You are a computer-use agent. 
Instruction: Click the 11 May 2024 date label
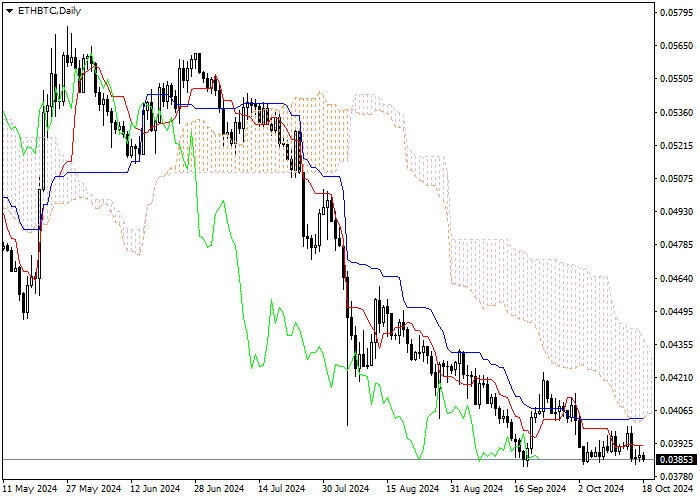pyautogui.click(x=30, y=489)
